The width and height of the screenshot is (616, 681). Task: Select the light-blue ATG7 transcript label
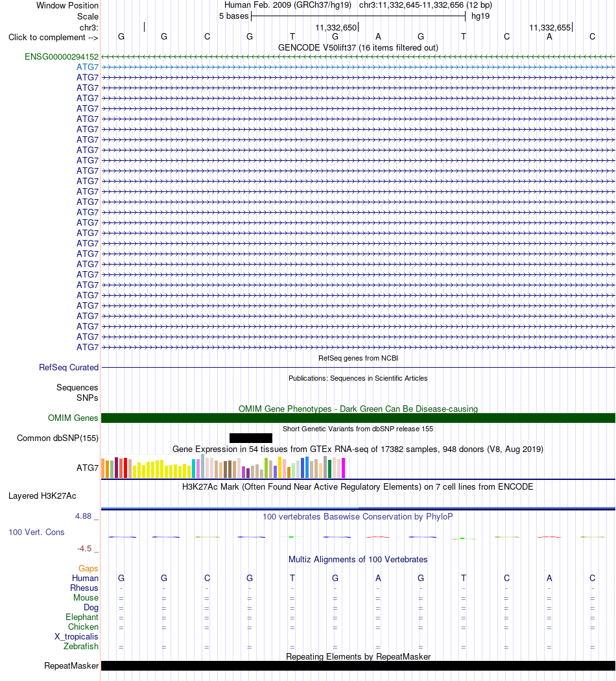(x=88, y=67)
